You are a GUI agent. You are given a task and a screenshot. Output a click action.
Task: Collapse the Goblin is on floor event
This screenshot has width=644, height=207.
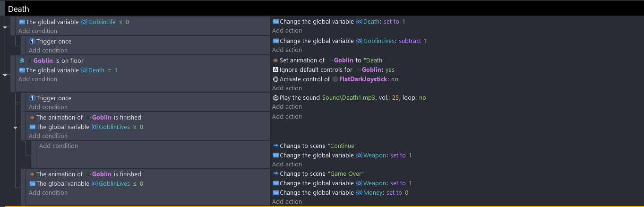tap(5, 75)
